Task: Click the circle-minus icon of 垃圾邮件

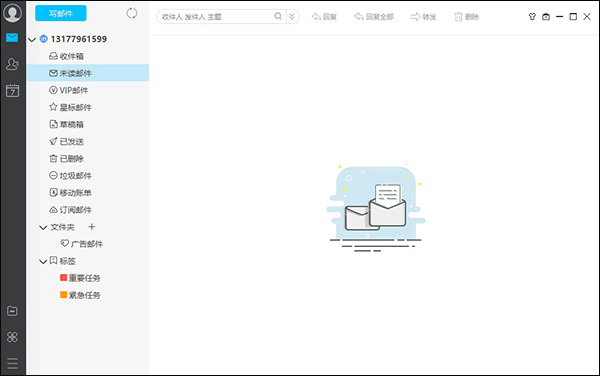Action: coord(53,175)
